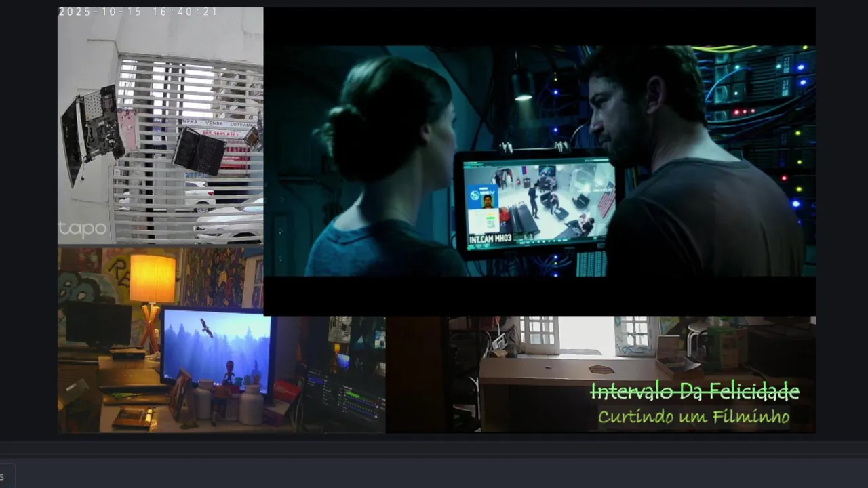Click the "Curtindo um Filminho" caption
The height and width of the screenshot is (488, 868).
click(694, 416)
